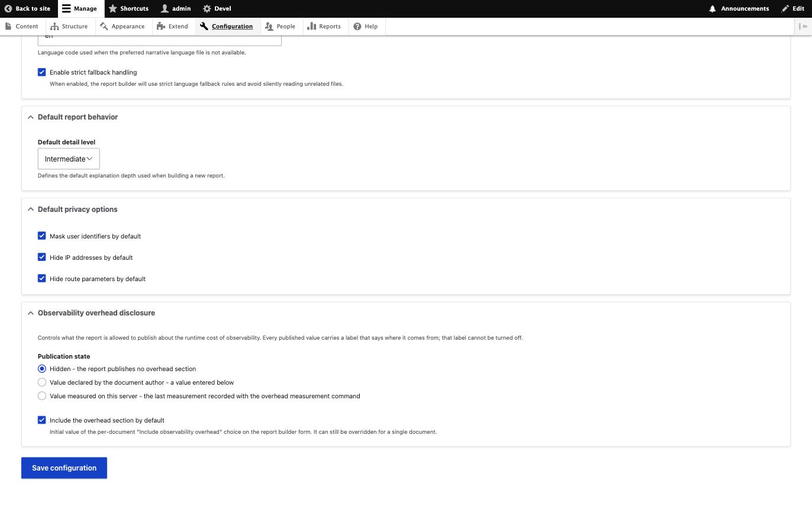Click the Reports bar chart icon
This screenshot has width=812, height=522.
click(x=312, y=26)
